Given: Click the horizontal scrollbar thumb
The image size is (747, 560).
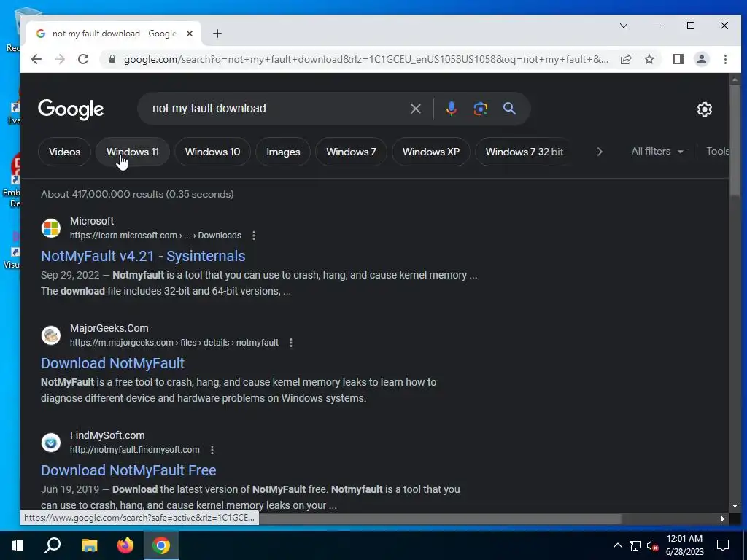Looking at the screenshot, I should click(440, 518).
